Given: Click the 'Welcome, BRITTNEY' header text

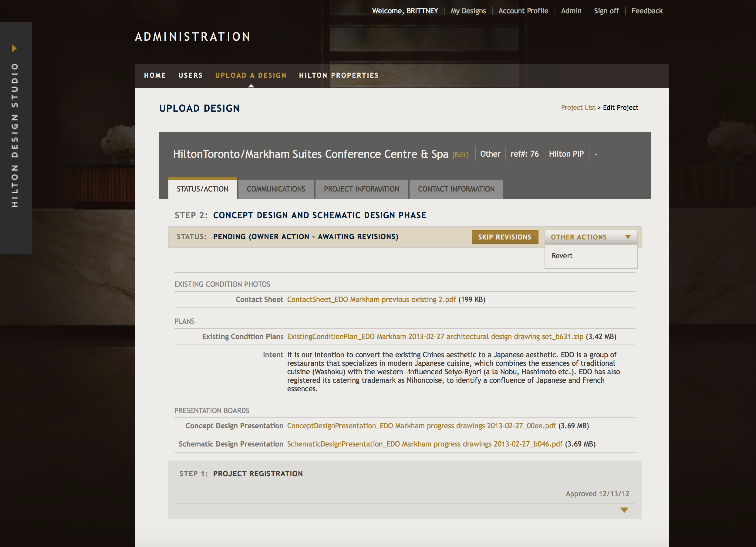Looking at the screenshot, I should pyautogui.click(x=405, y=11).
